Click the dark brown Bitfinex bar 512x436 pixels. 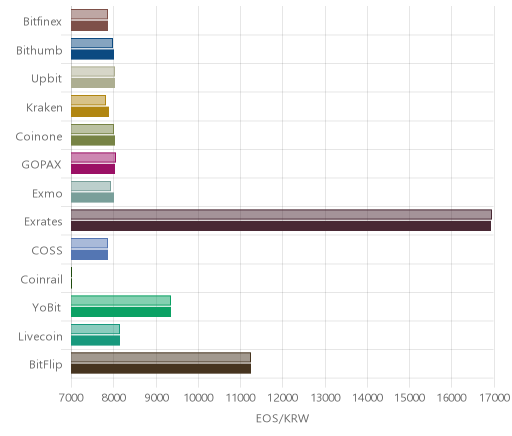click(89, 26)
